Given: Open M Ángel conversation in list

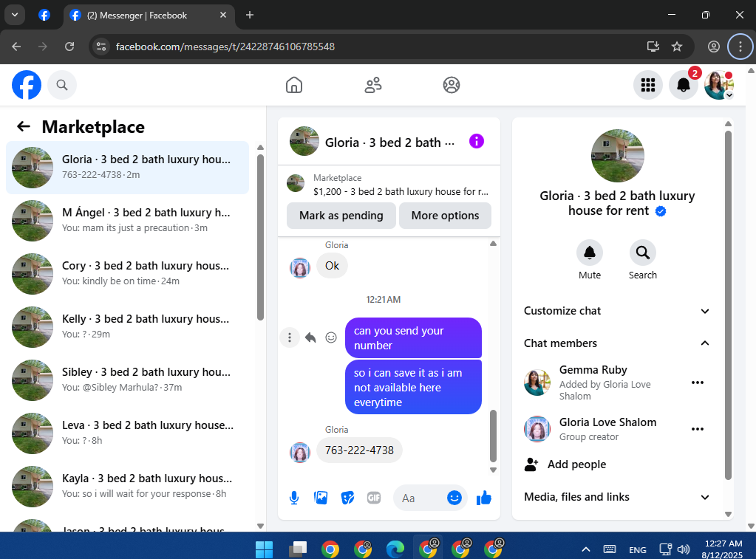Looking at the screenshot, I should click(127, 220).
